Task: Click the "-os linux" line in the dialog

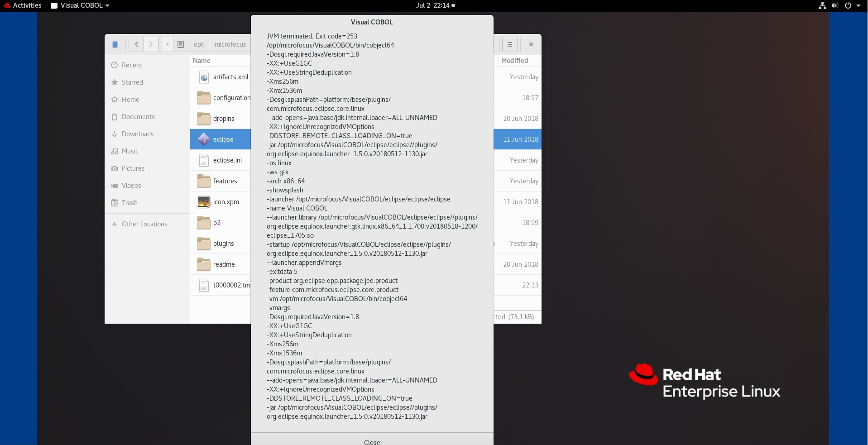Action: (279, 163)
